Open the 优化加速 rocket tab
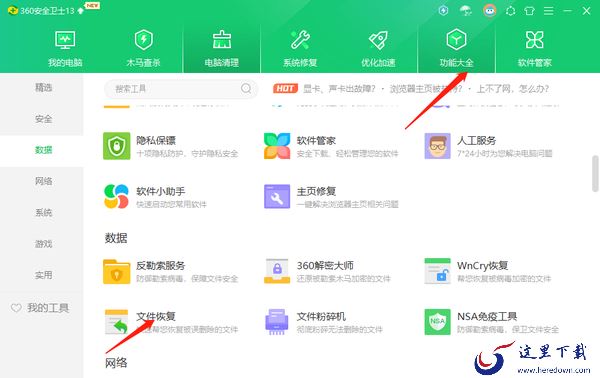This screenshot has width=600, height=378. point(378,48)
